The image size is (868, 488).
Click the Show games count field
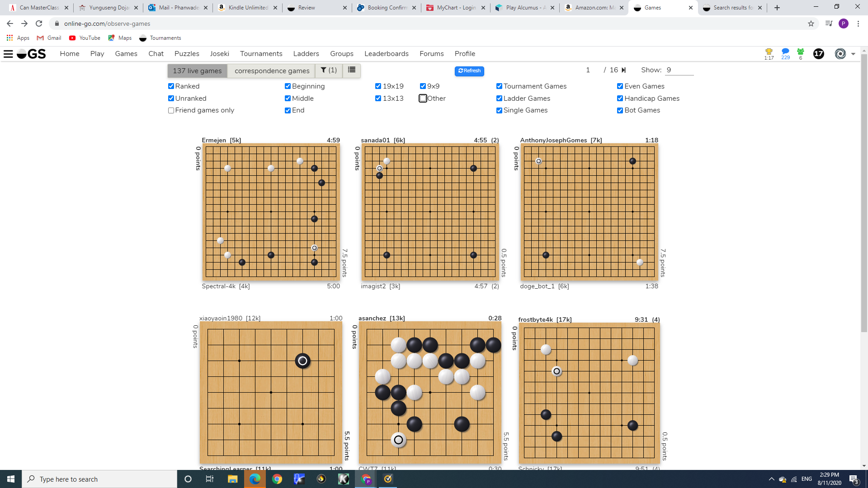(679, 70)
